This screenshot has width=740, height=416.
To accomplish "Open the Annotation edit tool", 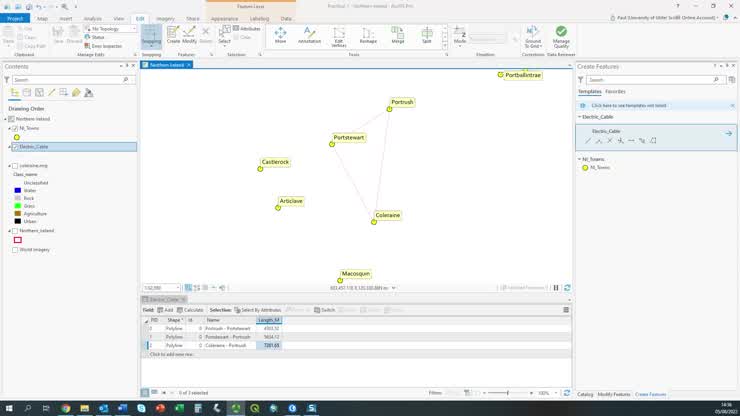I will tap(310, 36).
